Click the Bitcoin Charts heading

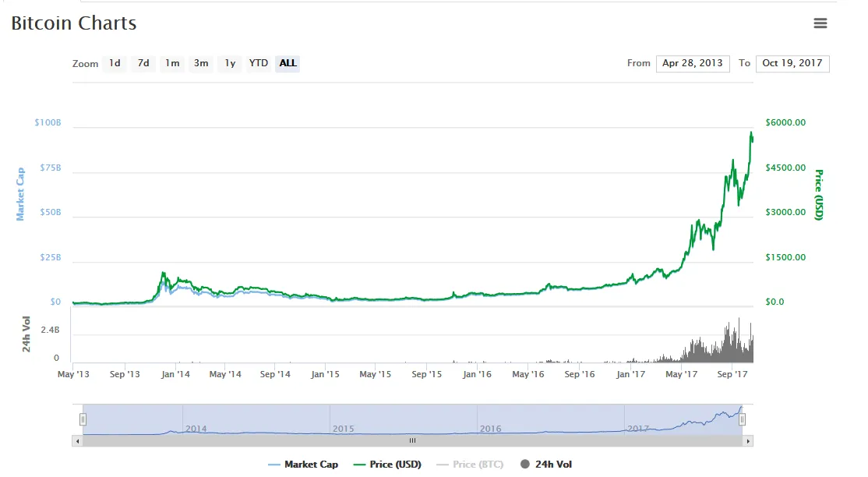tap(73, 23)
